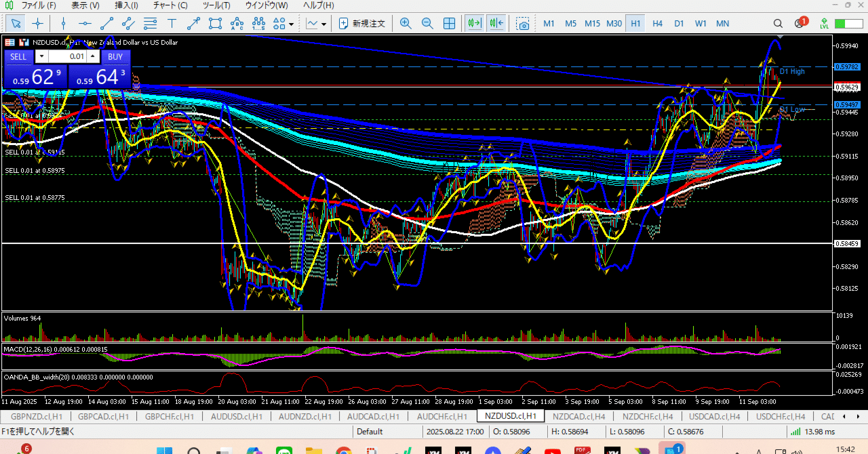The height and width of the screenshot is (454, 868).
Task: Switch to GBPCAD.cl,H1 chart tab
Action: pos(102,416)
